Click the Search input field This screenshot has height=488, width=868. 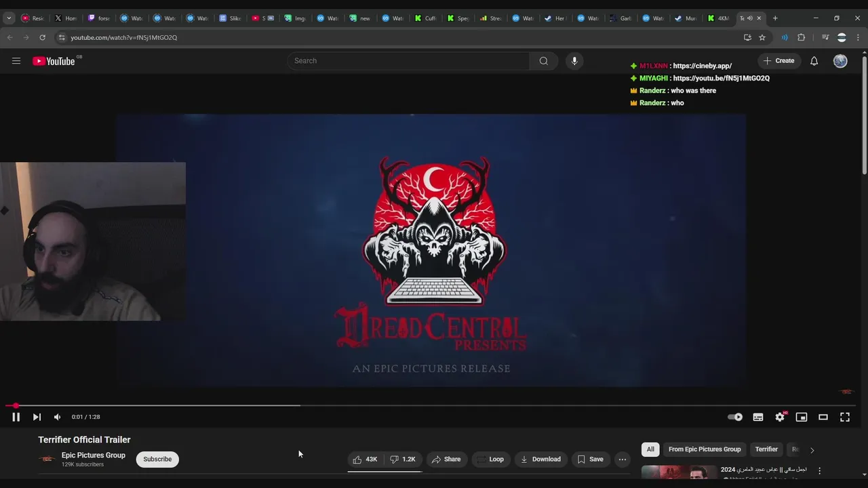[408, 61]
